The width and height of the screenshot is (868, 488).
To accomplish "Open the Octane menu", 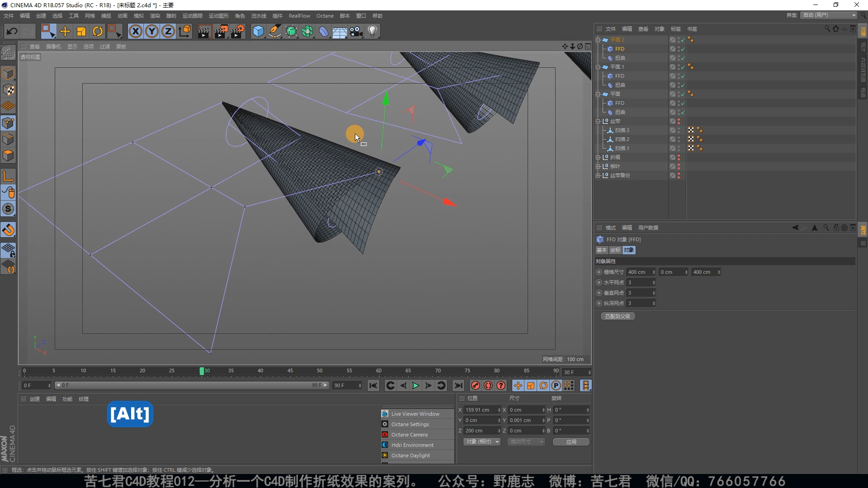I will tap(325, 16).
